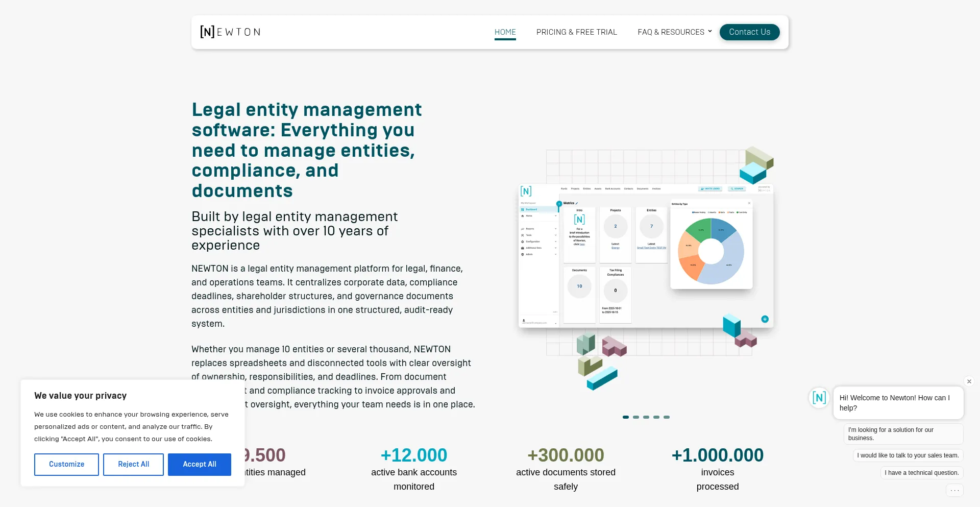
Task: Click the Contact Us button
Action: click(x=749, y=32)
